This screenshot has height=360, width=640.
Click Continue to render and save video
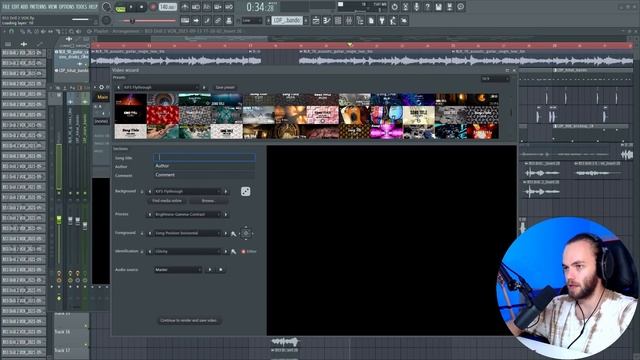(x=189, y=320)
